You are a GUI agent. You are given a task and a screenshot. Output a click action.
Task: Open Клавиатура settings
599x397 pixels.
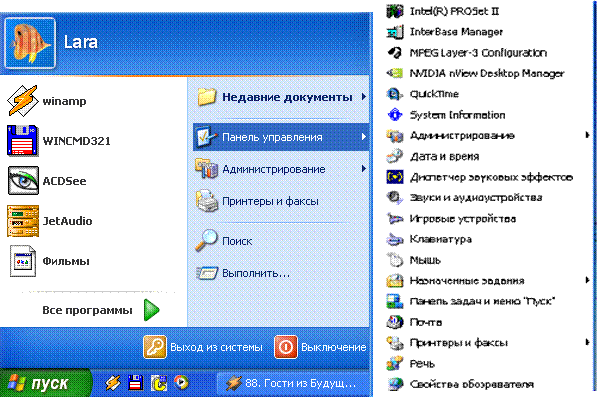click(x=429, y=239)
